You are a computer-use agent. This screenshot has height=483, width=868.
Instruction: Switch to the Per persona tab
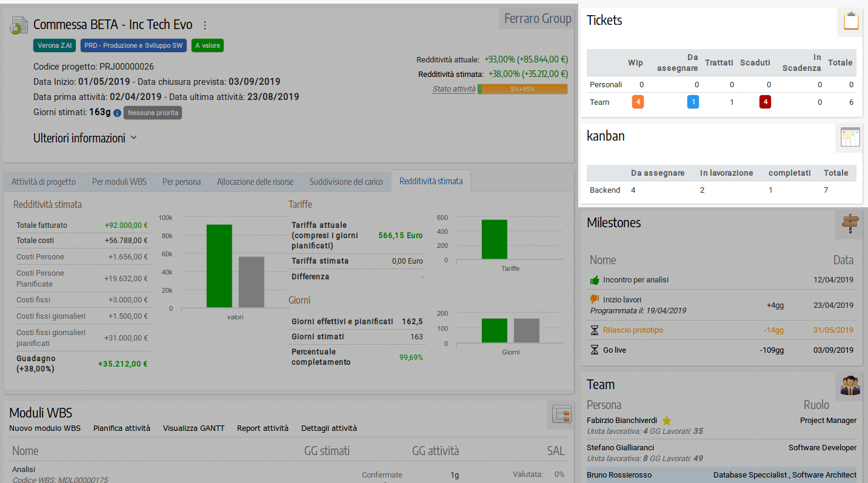point(181,181)
